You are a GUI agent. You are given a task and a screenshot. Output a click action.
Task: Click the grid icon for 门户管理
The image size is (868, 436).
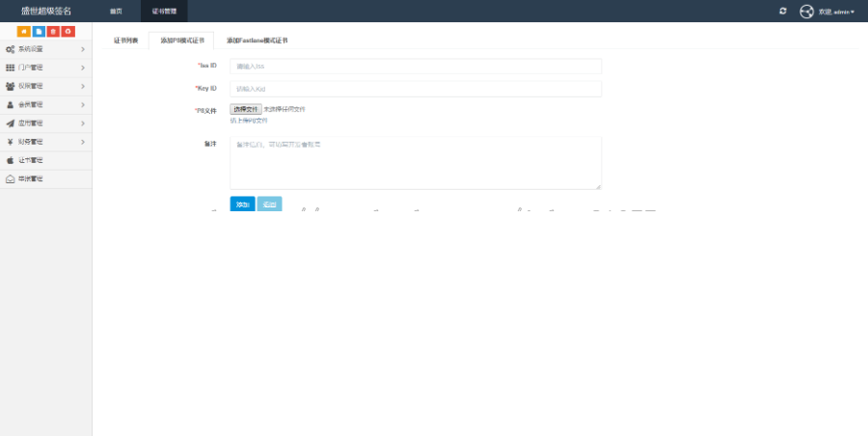click(10, 68)
